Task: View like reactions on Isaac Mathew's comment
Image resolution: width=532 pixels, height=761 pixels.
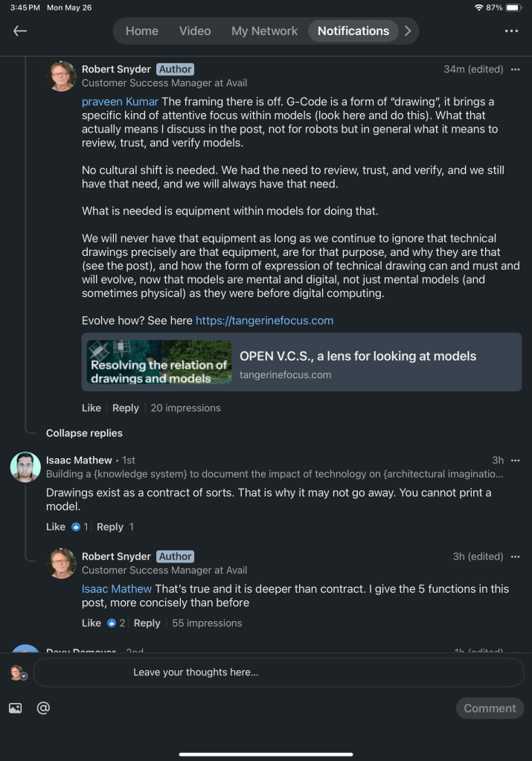Action: pyautogui.click(x=80, y=527)
